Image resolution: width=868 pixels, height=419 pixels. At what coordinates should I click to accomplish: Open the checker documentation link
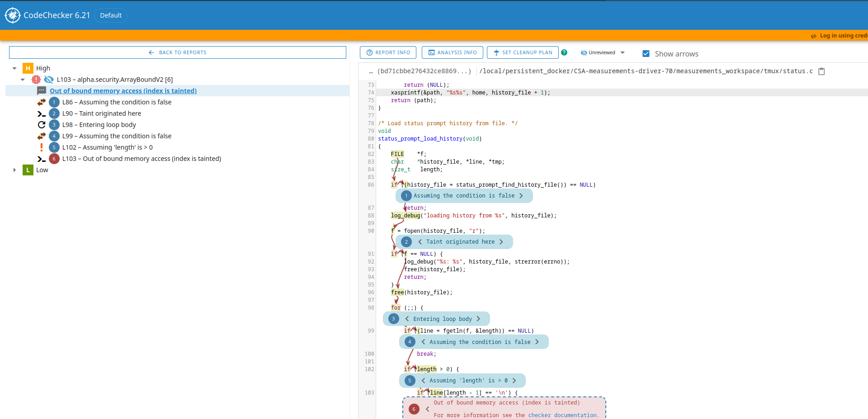click(x=562, y=415)
